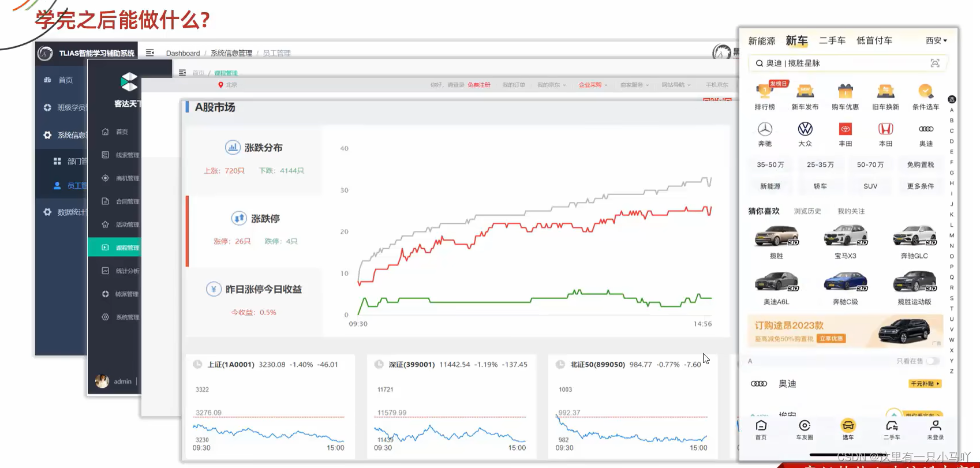Switch to 新车 top tab
980x468 pixels.
pos(796,40)
